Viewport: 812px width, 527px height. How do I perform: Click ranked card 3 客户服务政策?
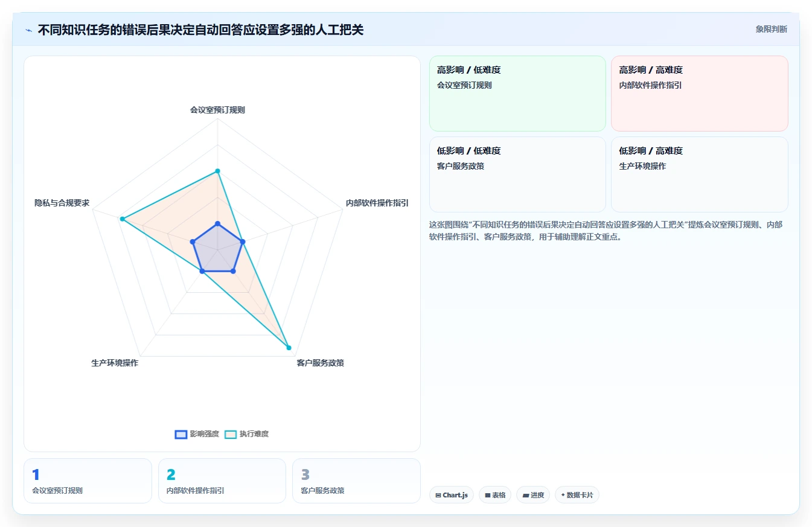(x=356, y=481)
